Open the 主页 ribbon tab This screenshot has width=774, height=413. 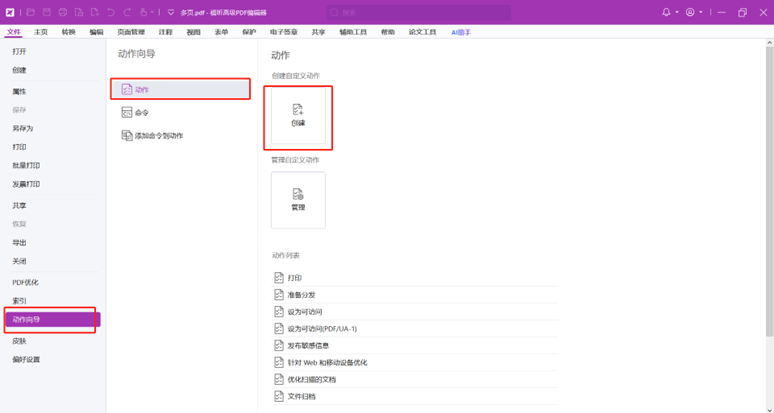click(40, 32)
